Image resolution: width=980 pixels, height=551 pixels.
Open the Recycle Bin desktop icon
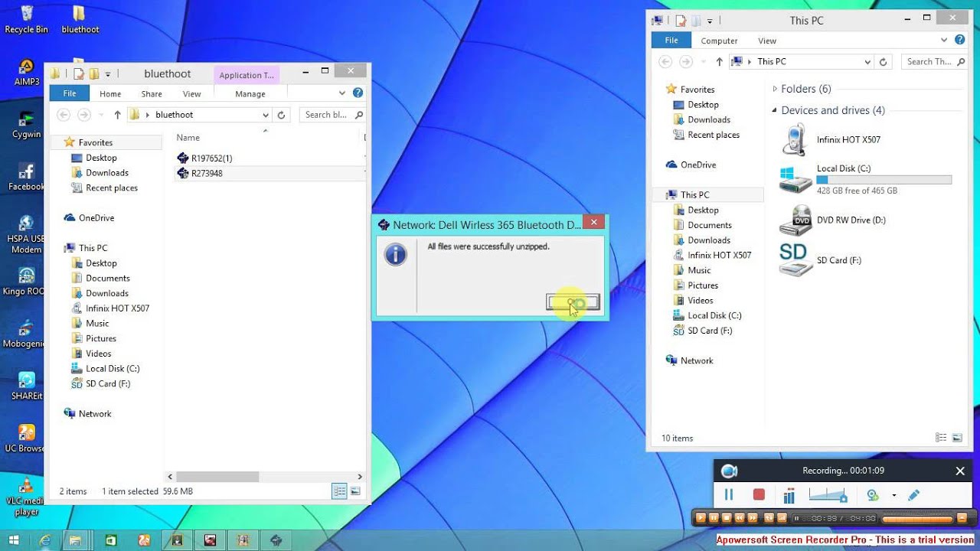tap(27, 19)
